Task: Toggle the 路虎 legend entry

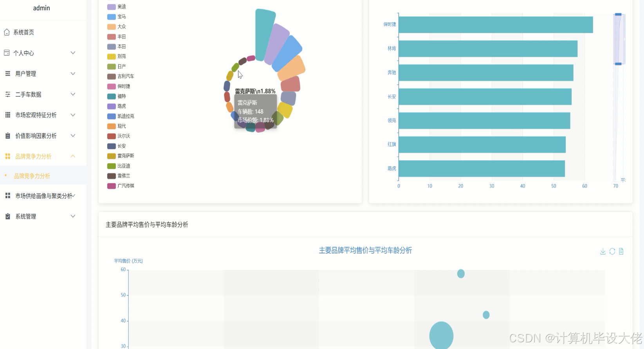Action: pos(117,106)
